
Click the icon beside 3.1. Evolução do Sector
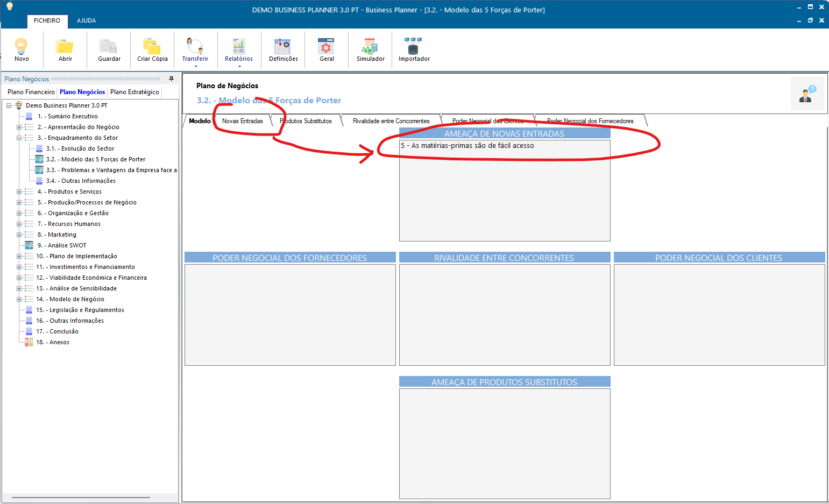[39, 148]
